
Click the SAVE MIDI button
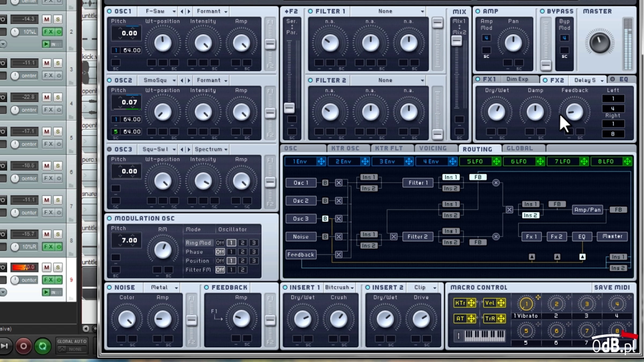[x=612, y=287]
